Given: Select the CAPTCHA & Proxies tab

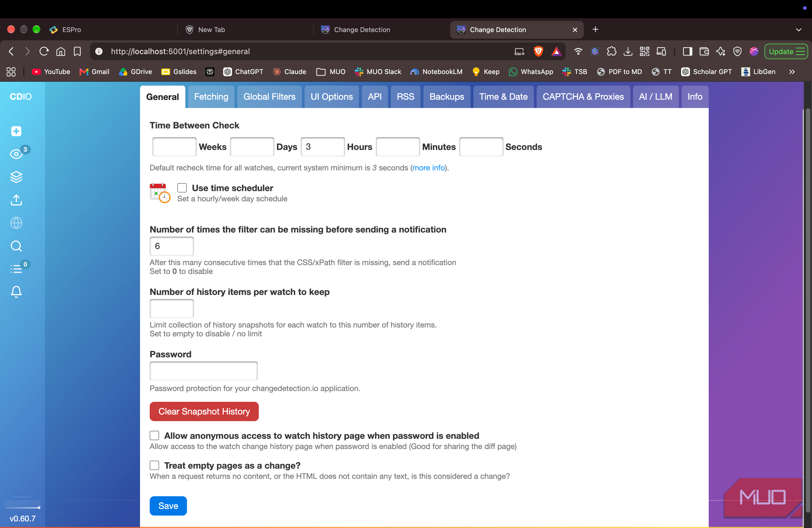Looking at the screenshot, I should click(x=583, y=97).
